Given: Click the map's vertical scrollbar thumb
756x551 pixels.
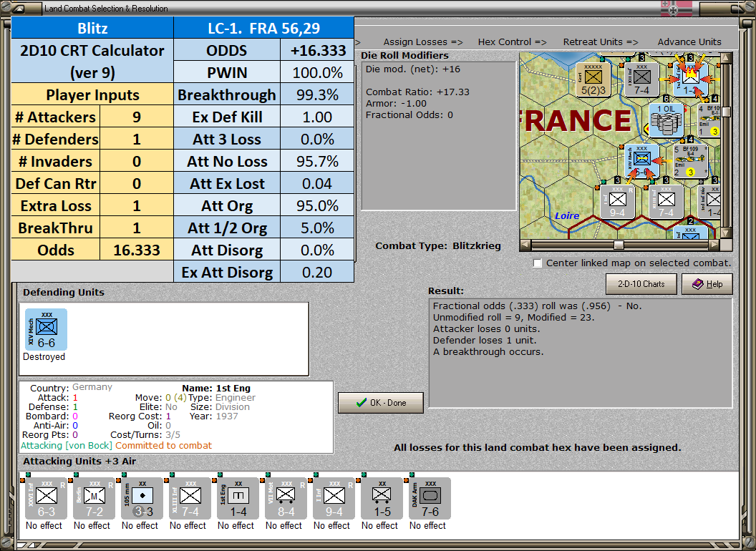Looking at the screenshot, I should (726, 112).
